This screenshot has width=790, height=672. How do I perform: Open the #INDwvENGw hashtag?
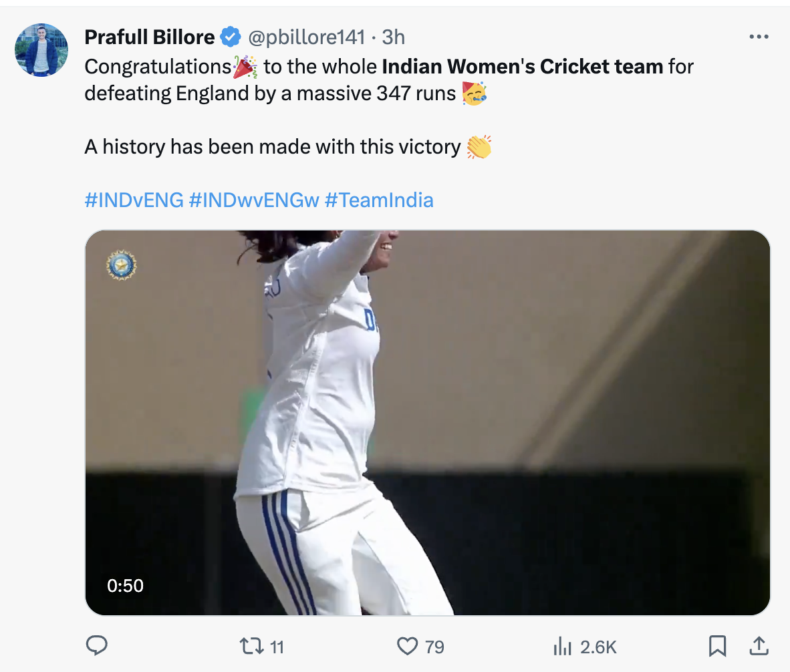click(254, 200)
